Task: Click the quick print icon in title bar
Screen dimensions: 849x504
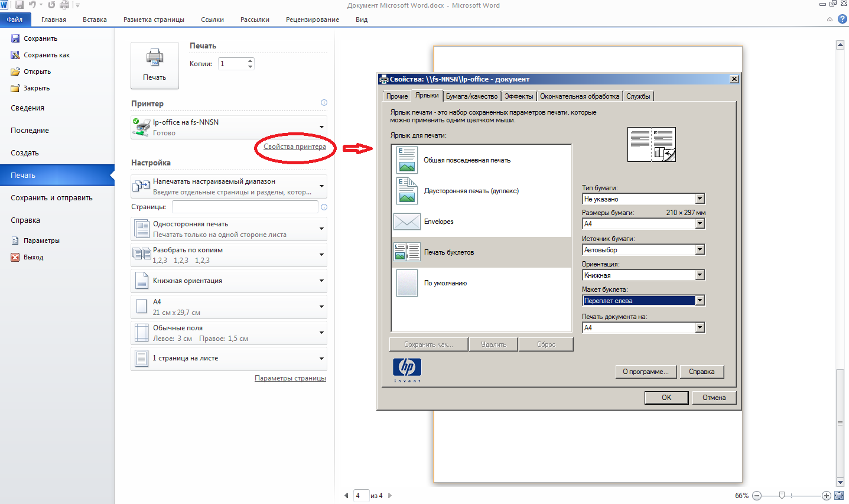Action: (x=64, y=5)
